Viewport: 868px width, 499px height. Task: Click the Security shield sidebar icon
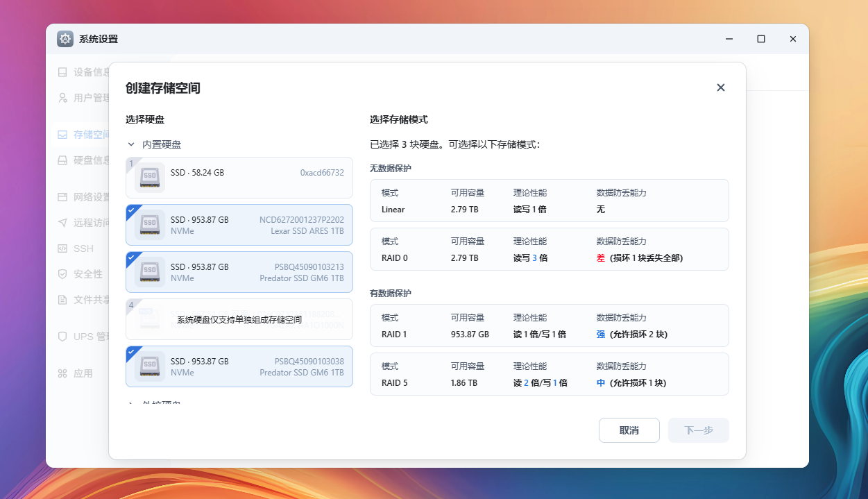62,274
